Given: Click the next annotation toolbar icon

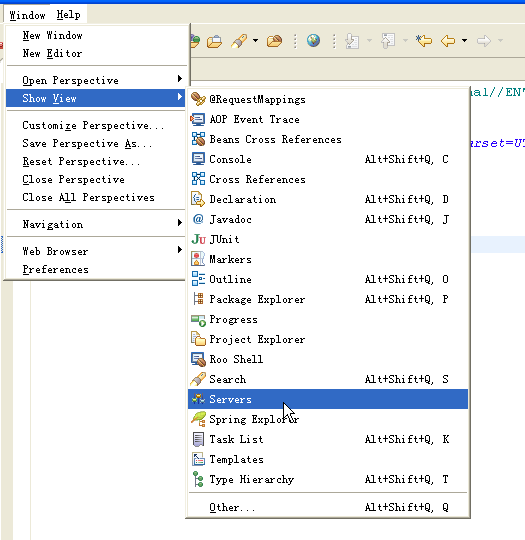Looking at the screenshot, I should 352,41.
